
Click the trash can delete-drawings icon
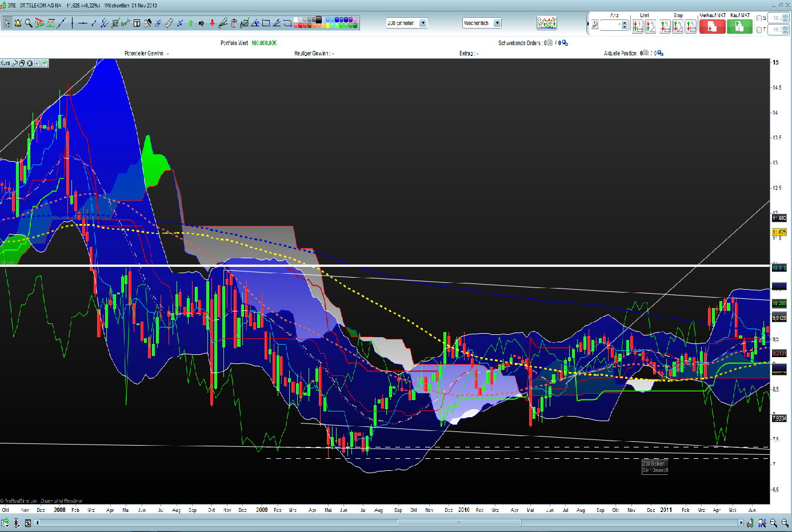[234, 23]
